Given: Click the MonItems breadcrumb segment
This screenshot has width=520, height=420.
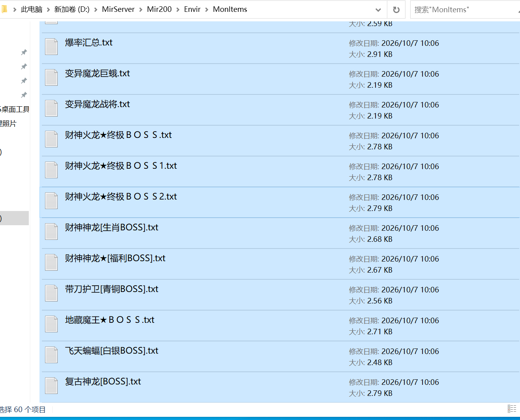Looking at the screenshot, I should click(x=230, y=9).
